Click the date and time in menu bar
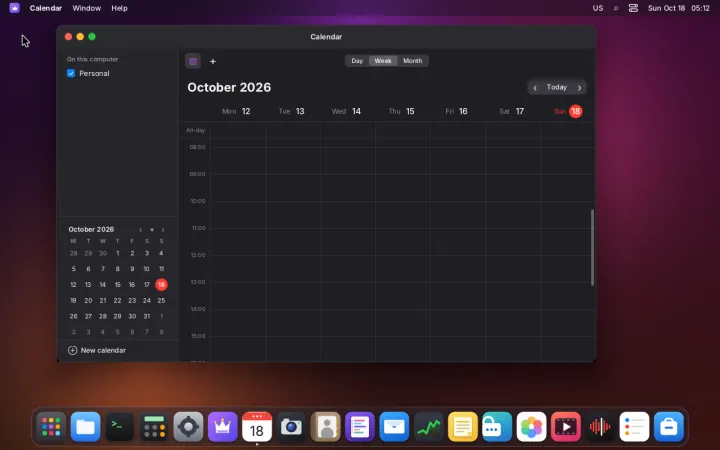This screenshot has width=720, height=450. [x=679, y=8]
